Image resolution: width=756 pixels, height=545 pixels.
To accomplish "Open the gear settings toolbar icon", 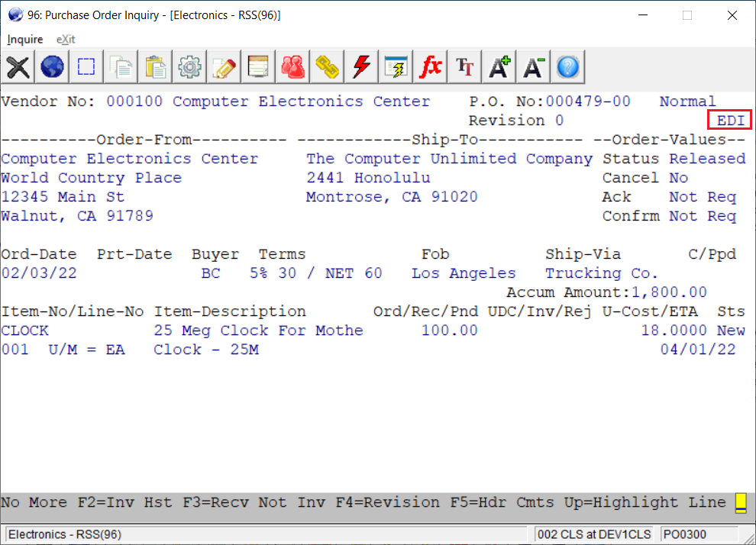I will click(x=189, y=66).
